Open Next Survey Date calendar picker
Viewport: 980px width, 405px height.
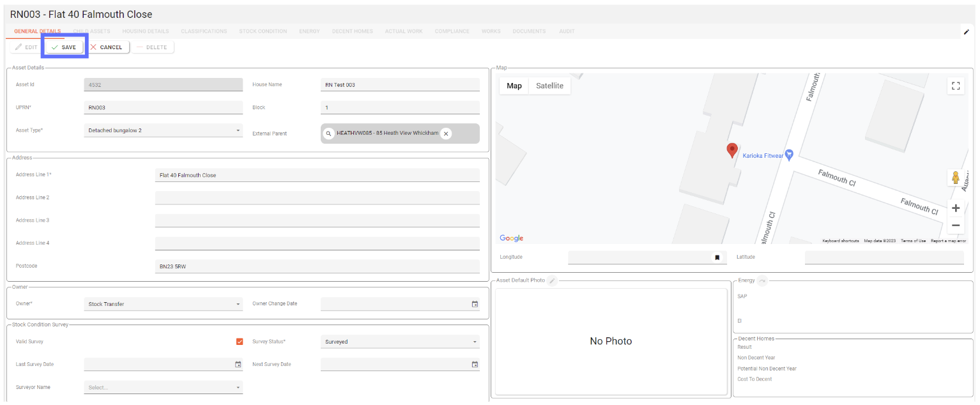click(x=475, y=365)
